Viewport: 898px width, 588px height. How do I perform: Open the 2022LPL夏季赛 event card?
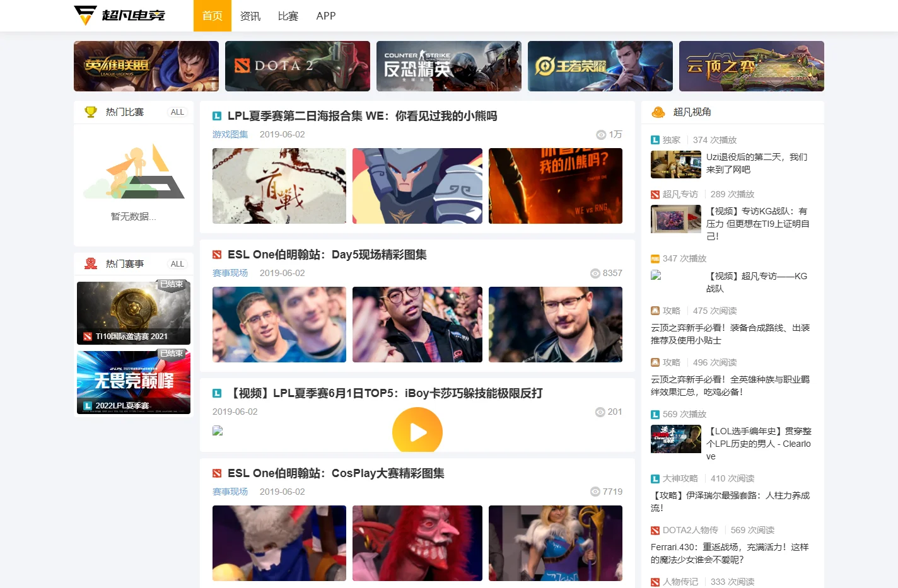coord(134,383)
